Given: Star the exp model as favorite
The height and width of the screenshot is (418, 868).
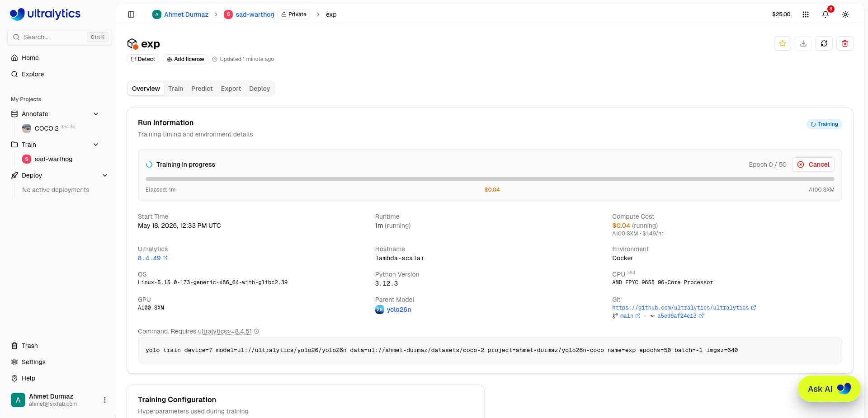Looking at the screenshot, I should click(782, 43).
